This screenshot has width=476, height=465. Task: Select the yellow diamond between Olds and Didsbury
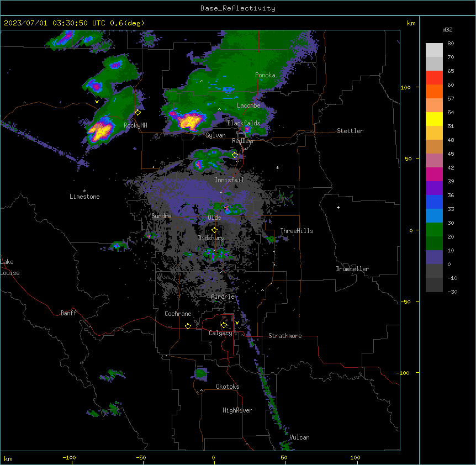pos(214,230)
